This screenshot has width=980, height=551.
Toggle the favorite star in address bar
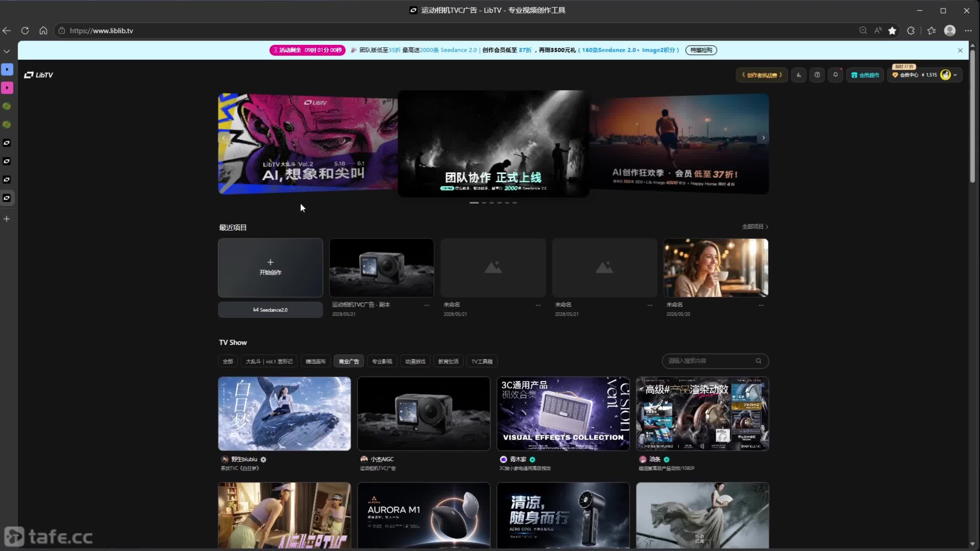coord(892,31)
